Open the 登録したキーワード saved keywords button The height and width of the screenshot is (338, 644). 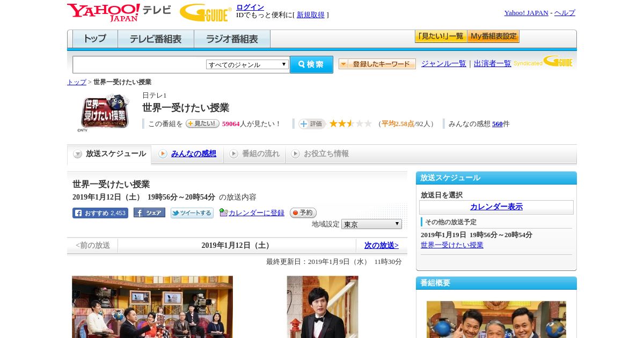point(377,64)
